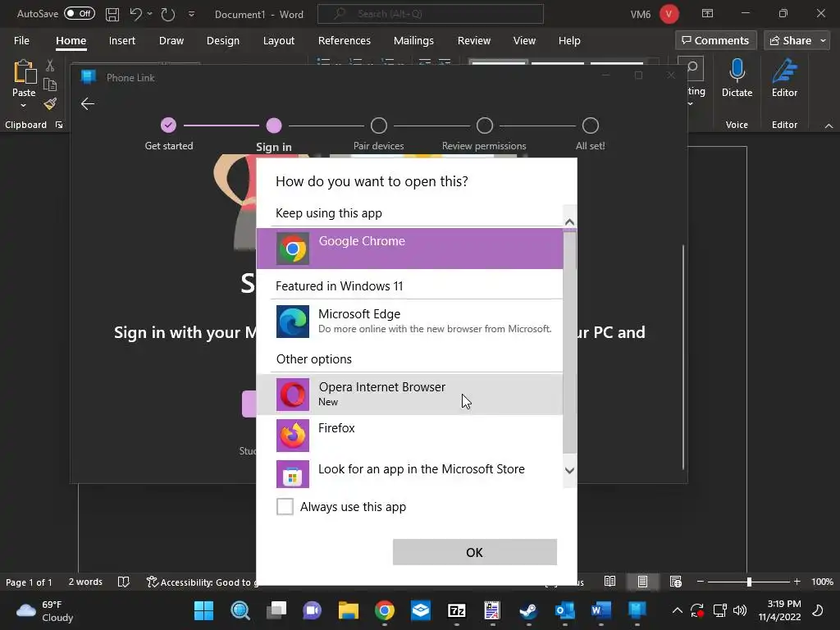This screenshot has height=630, width=840.
Task: Switch to the Insert tab
Action: (122, 41)
